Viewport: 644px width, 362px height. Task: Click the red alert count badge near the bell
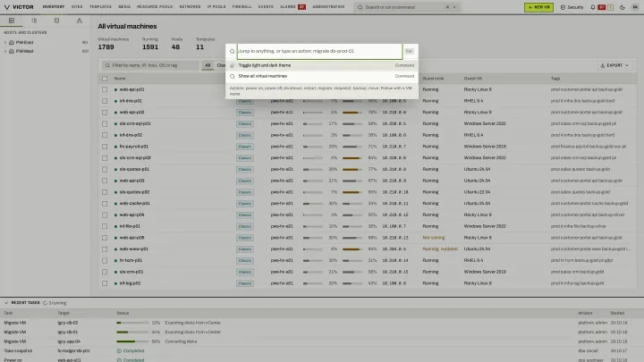[x=602, y=7]
